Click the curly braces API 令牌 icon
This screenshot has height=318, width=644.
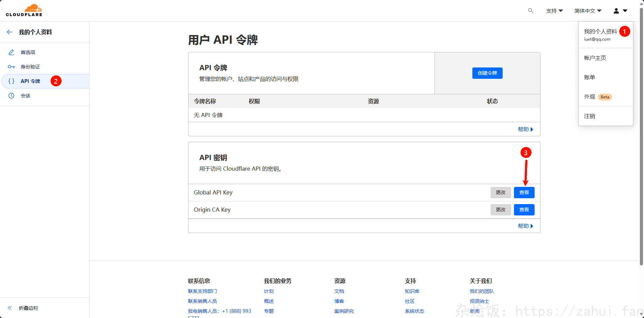[11, 81]
